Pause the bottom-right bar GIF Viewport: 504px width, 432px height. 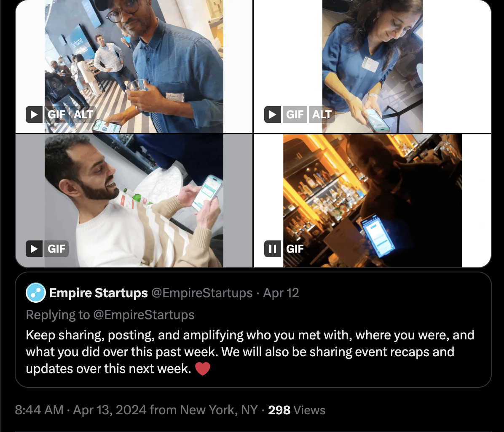click(x=273, y=248)
